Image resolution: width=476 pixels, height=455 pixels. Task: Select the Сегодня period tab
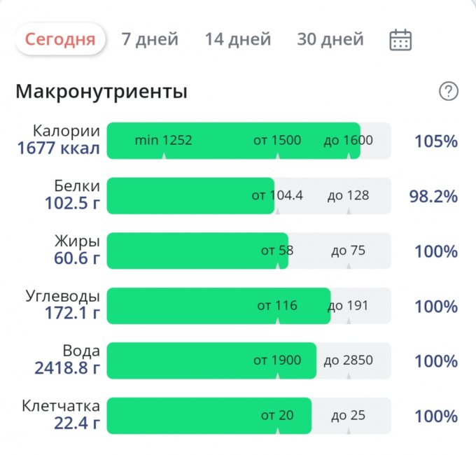[60, 39]
